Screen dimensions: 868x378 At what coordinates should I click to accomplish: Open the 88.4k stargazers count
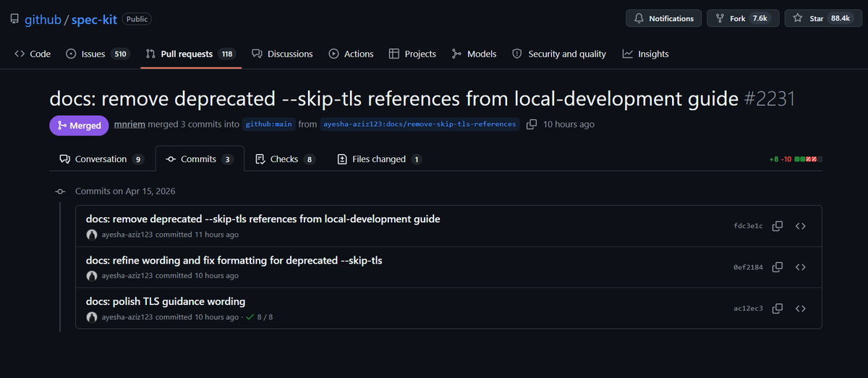pos(841,18)
